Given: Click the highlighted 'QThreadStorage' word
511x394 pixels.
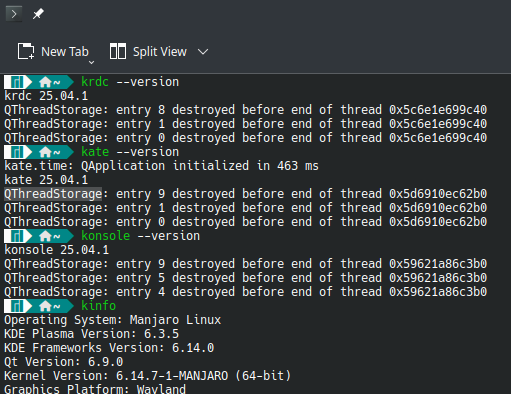Looking at the screenshot, I should pyautogui.click(x=53, y=194).
